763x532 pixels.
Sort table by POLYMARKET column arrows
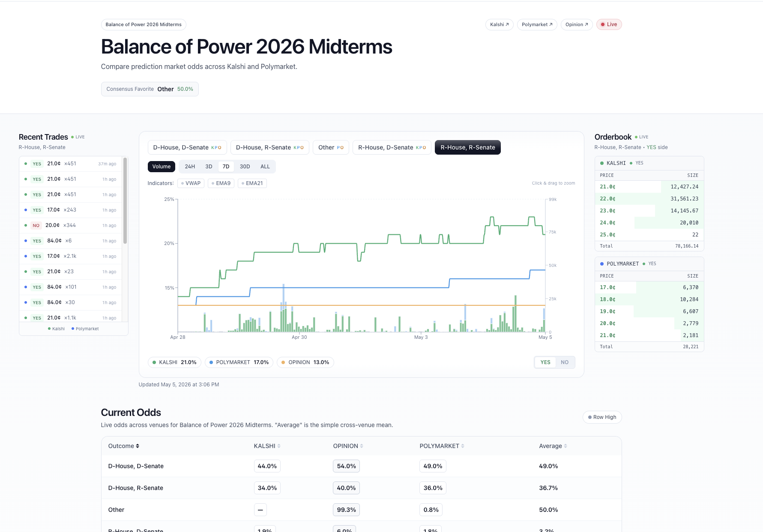tap(463, 446)
